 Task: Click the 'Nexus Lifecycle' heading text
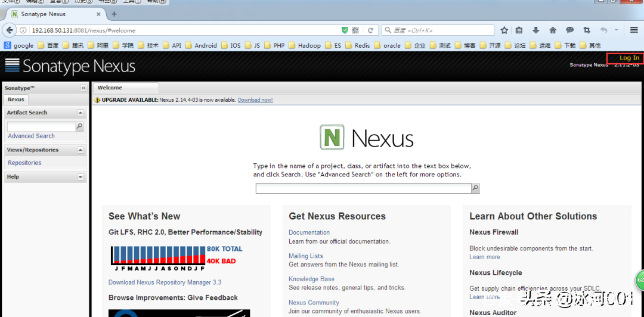point(496,273)
